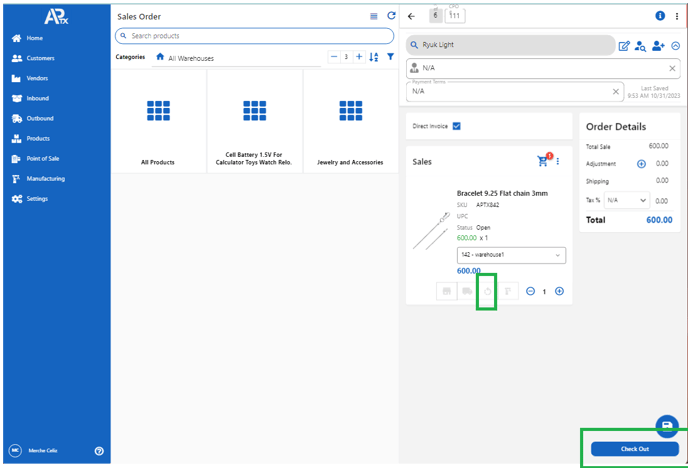The width and height of the screenshot is (688, 468).
Task: Click the Search products field
Action: 254,36
